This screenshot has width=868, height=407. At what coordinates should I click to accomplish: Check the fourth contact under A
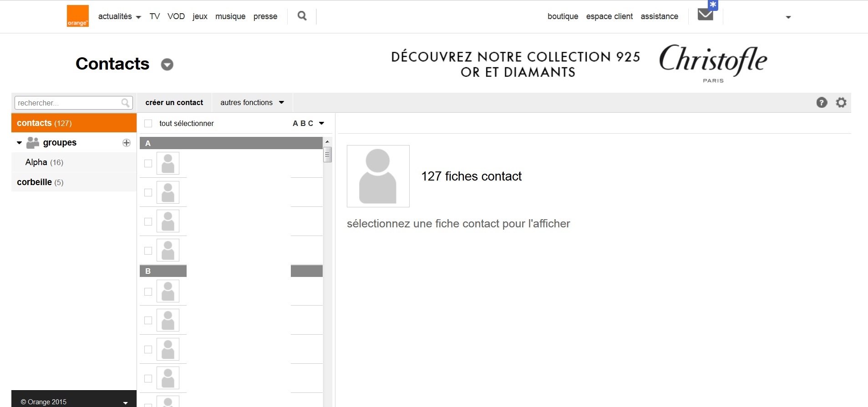coord(148,251)
